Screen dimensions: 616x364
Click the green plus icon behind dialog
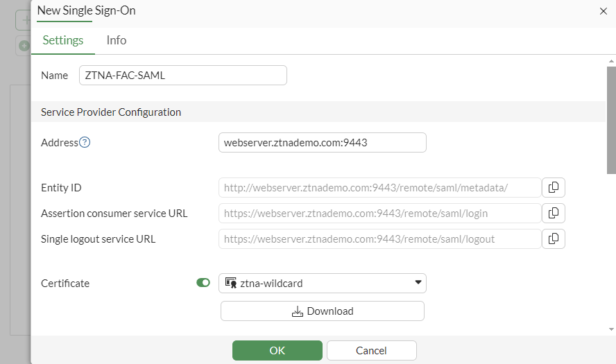[x=25, y=46]
